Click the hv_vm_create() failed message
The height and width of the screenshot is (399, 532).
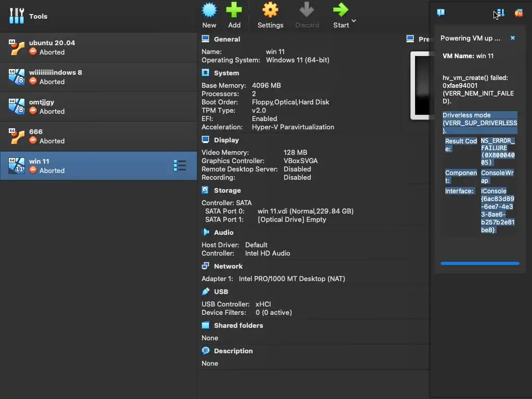pyautogui.click(x=478, y=89)
